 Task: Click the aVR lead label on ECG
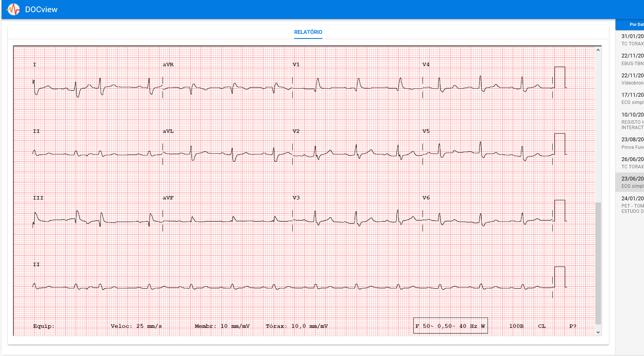tap(168, 65)
